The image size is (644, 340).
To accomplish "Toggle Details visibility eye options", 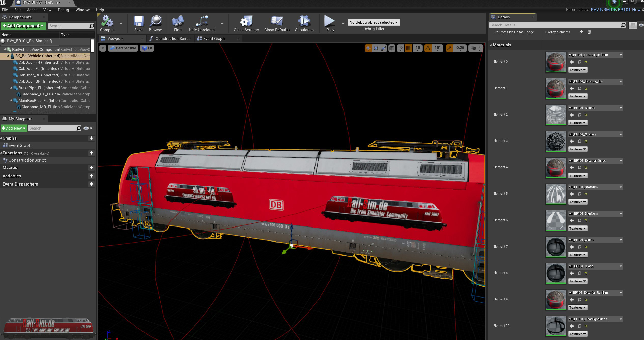I will [641, 25].
